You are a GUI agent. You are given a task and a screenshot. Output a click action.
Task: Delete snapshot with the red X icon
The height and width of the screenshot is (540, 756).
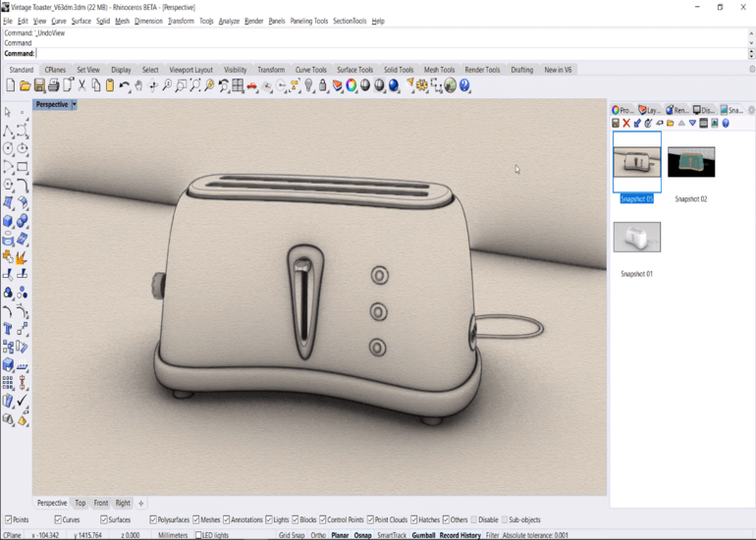(x=626, y=123)
